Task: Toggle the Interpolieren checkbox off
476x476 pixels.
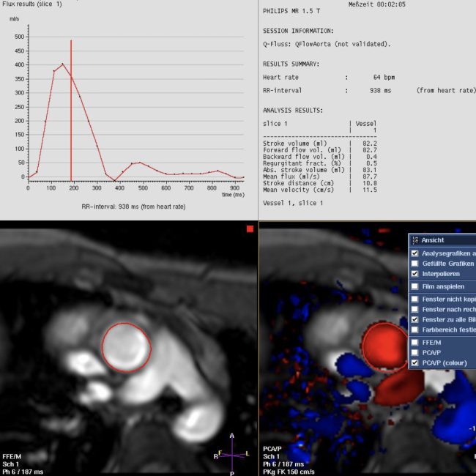Action: pos(415,274)
